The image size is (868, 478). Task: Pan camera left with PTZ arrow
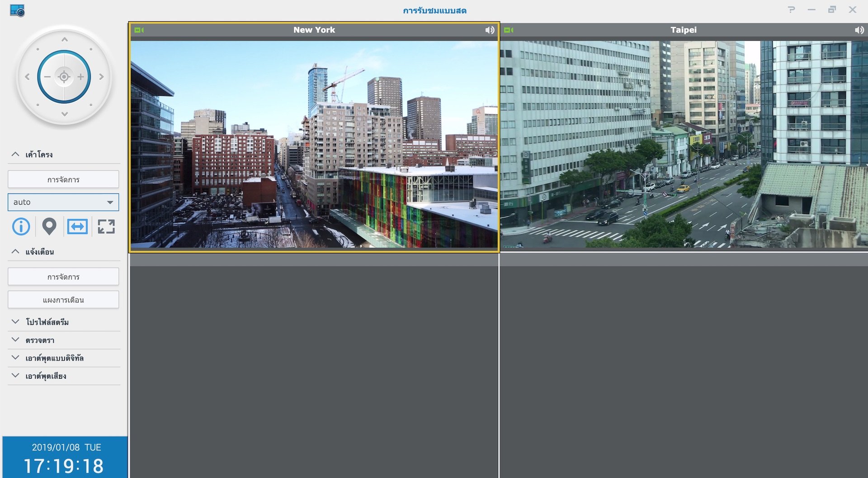click(x=27, y=77)
